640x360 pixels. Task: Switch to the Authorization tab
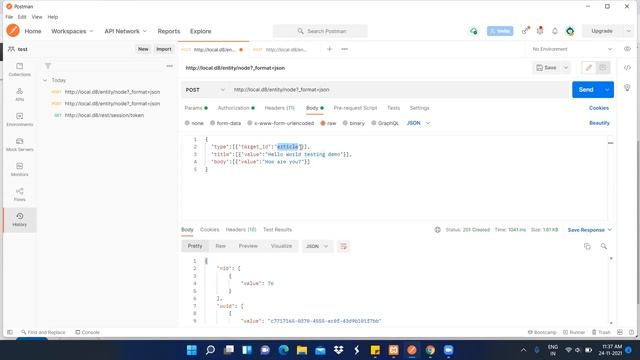236,108
